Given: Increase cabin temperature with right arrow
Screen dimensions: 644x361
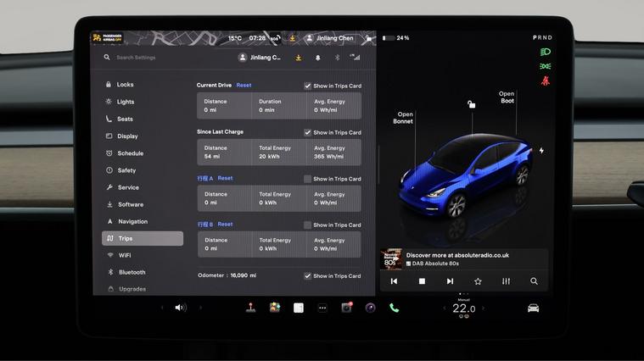Looking at the screenshot, I should pyautogui.click(x=484, y=308).
